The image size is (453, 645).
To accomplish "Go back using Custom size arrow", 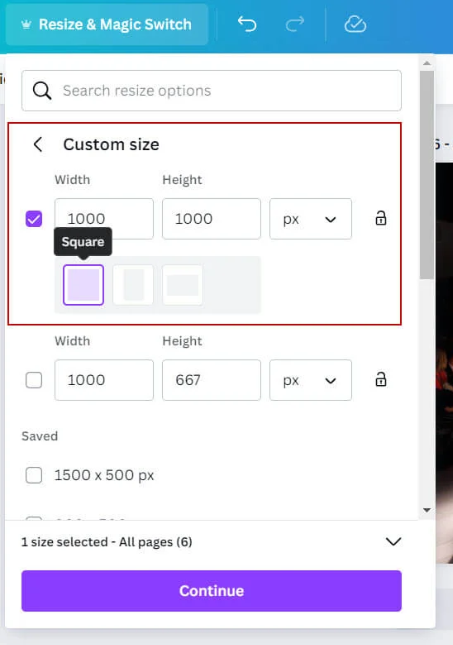I will point(38,144).
